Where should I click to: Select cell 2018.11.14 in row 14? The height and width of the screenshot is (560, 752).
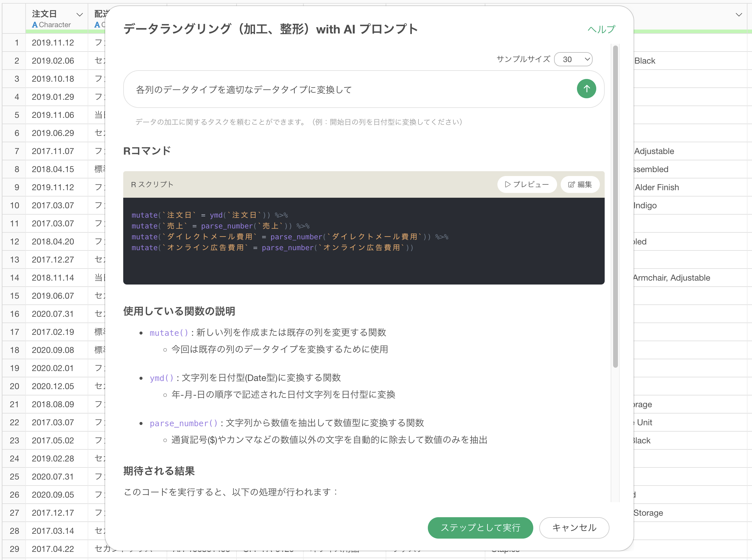[57, 278]
